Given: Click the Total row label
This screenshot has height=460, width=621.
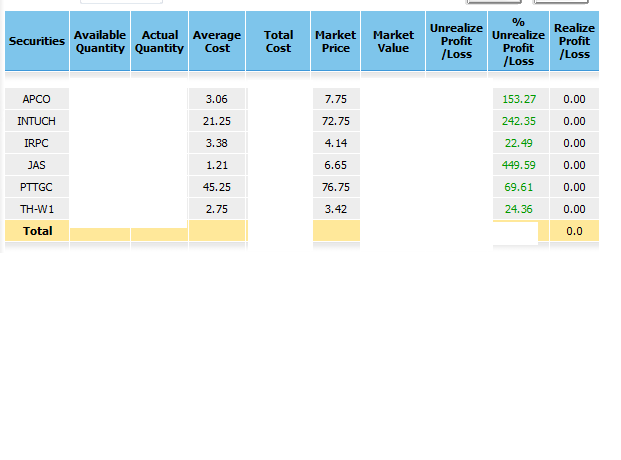Looking at the screenshot, I should click(x=38, y=231).
